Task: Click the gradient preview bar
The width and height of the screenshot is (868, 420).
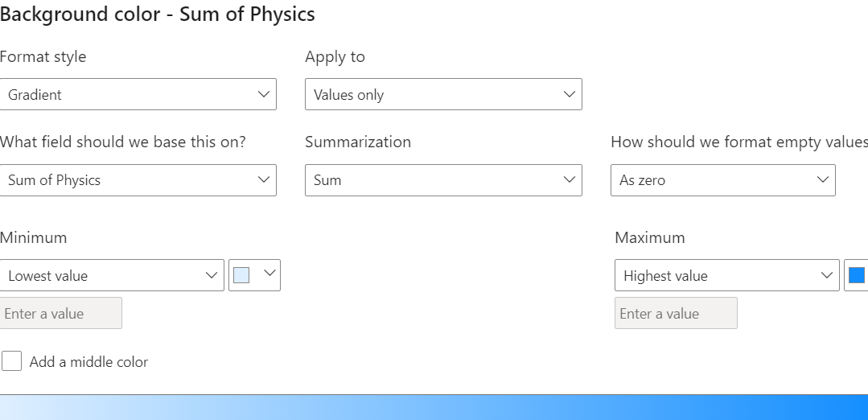Action: pos(434,407)
